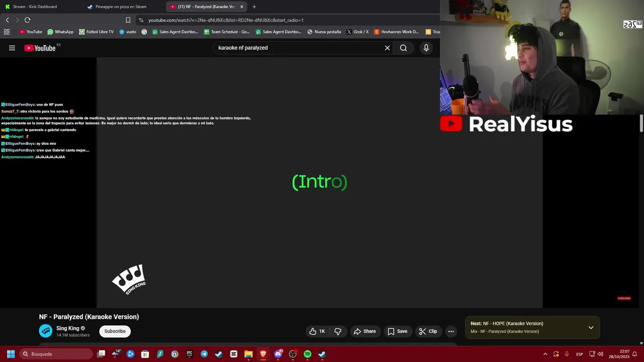The image size is (644, 362).
Task: Open the YouTube hamburger guide menu
Action: tap(12, 48)
